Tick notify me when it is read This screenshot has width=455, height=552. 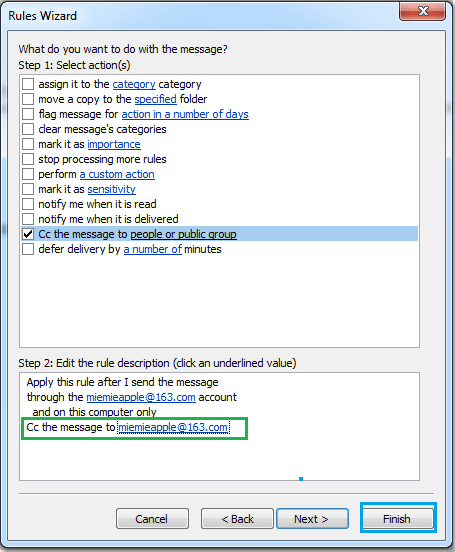[x=28, y=204]
